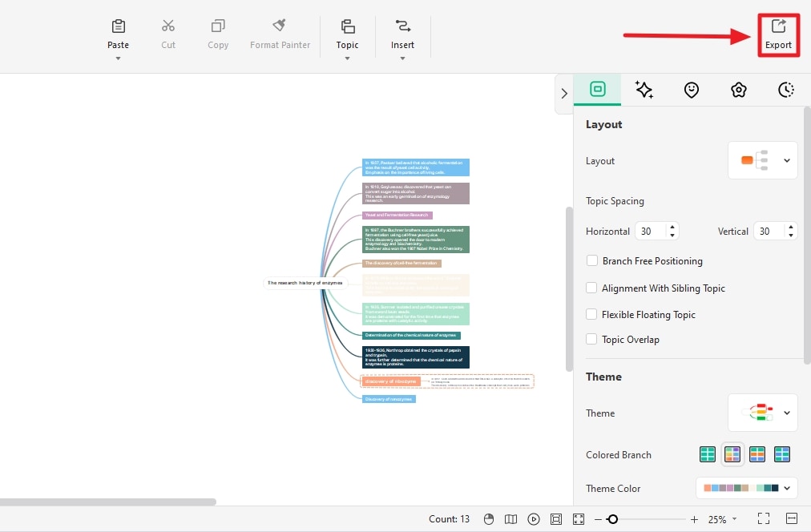This screenshot has width=811, height=532.
Task: Click the fit-to-page icon in status bar
Action: 556,519
